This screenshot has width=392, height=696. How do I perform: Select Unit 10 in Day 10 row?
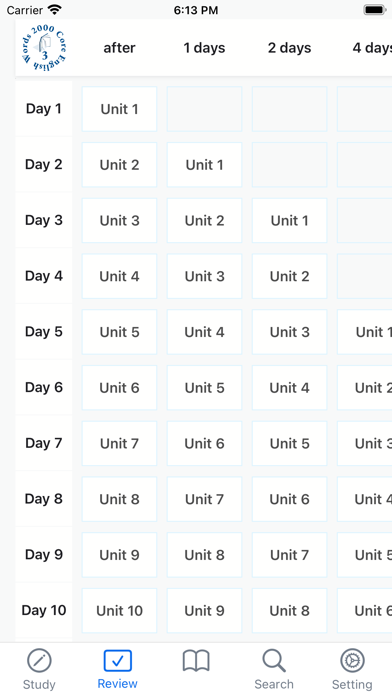[x=119, y=611]
